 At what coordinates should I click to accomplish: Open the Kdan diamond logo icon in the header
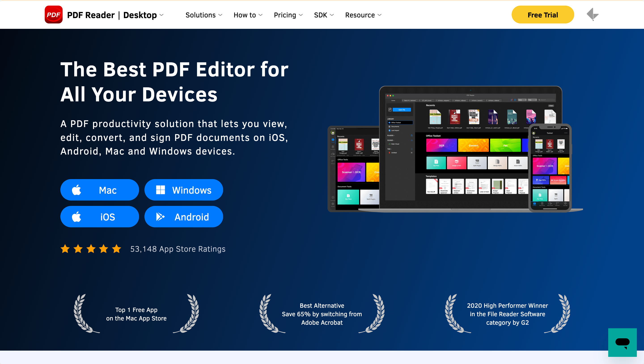pyautogui.click(x=592, y=15)
